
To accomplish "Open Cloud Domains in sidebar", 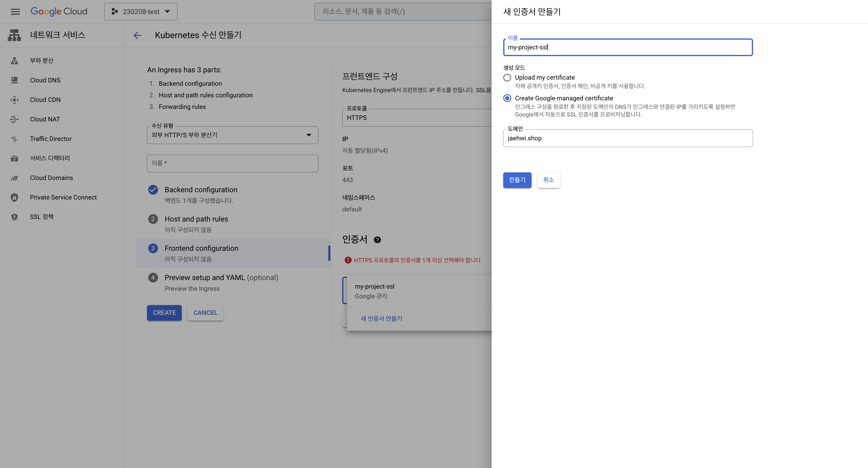I will [x=51, y=178].
